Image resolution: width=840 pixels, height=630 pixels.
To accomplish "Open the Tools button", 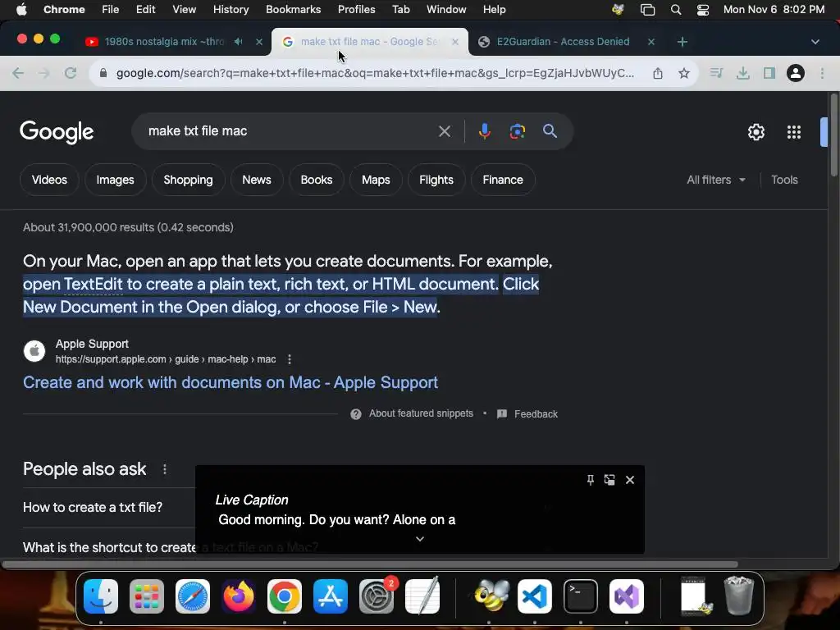I will click(784, 180).
